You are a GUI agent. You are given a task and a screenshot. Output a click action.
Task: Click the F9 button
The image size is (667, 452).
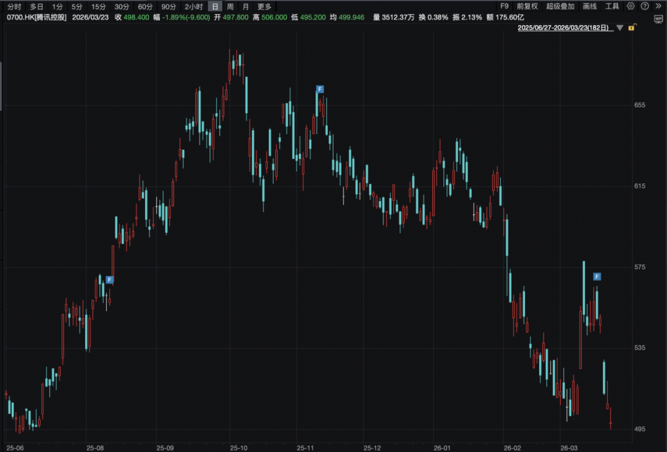tap(504, 6)
